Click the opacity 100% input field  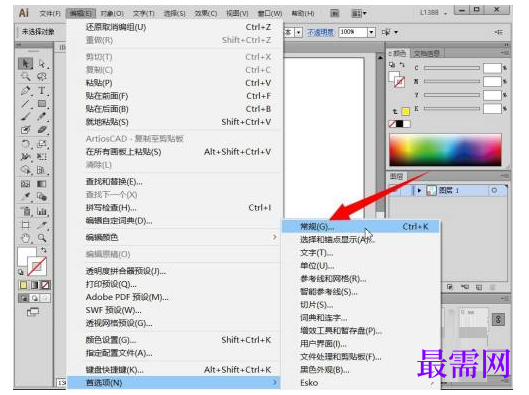coord(353,32)
